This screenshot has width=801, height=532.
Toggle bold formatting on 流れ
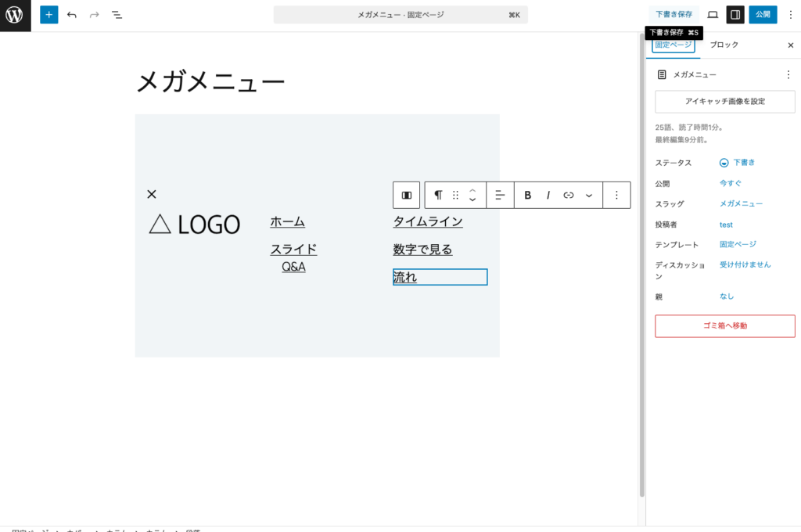(527, 195)
